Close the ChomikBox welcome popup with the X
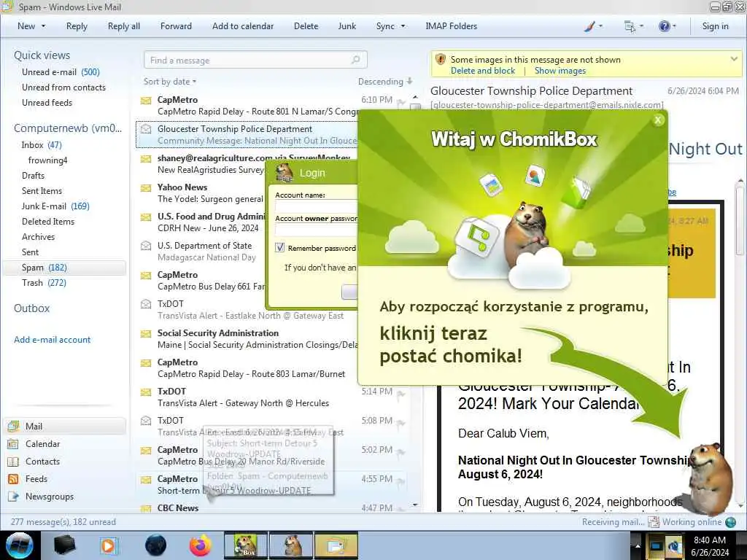Image resolution: width=747 pixels, height=560 pixels. point(658,120)
